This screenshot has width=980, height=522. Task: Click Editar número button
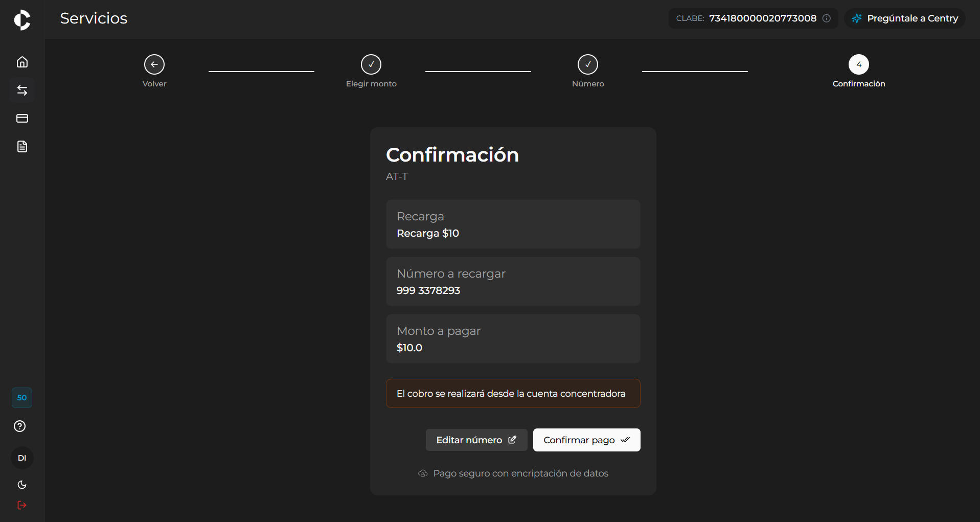click(x=476, y=440)
